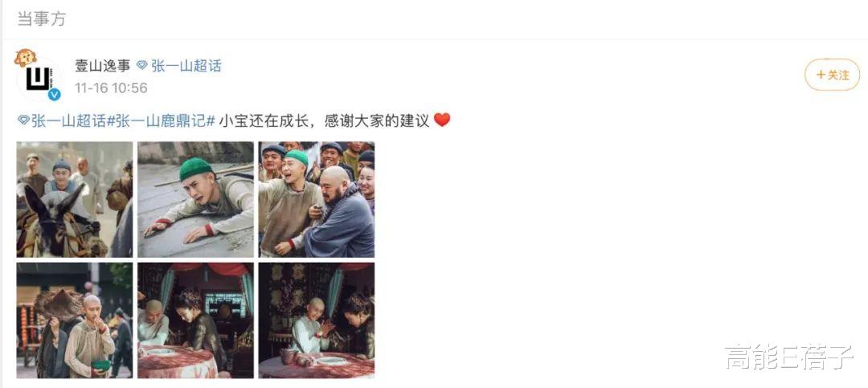
Task: Open 张一山超话 link in post text
Action: [x=68, y=120]
